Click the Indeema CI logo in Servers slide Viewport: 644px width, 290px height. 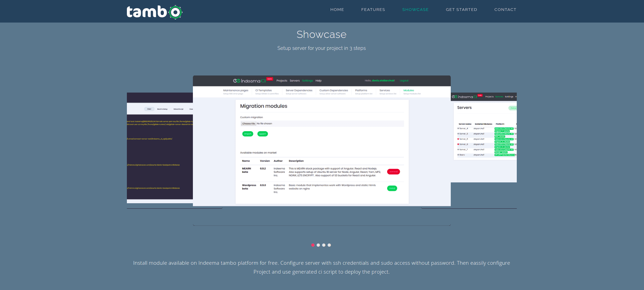464,97
